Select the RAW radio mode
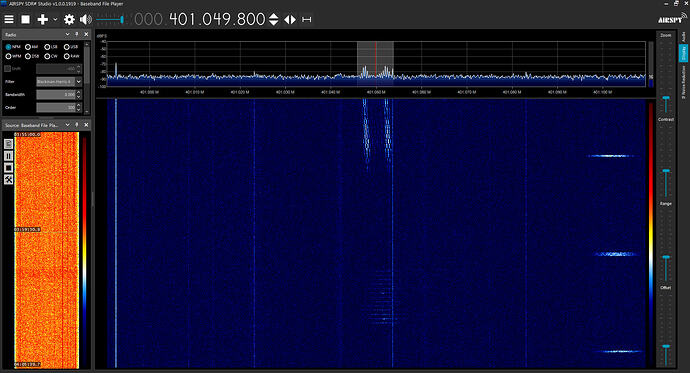The height and width of the screenshot is (373, 690). click(71, 56)
